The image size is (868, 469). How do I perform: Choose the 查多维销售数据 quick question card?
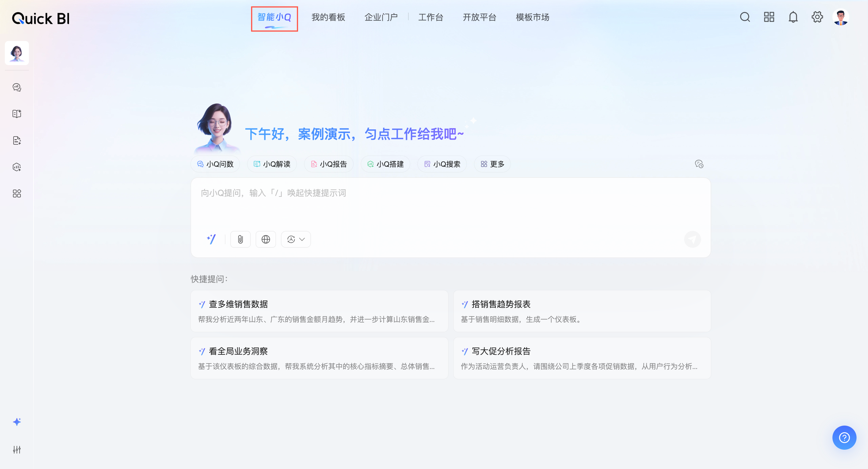[x=319, y=311]
